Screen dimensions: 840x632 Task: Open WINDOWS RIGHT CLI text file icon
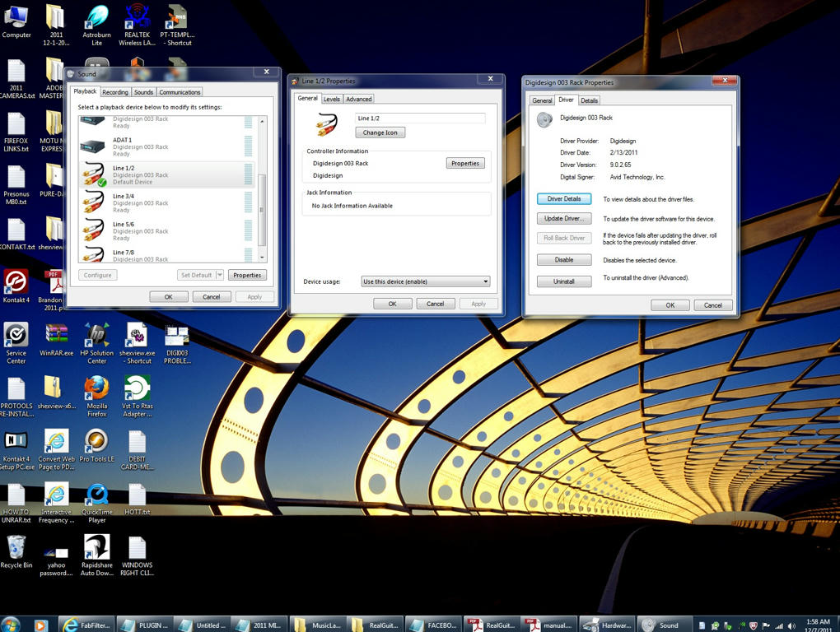138,555
